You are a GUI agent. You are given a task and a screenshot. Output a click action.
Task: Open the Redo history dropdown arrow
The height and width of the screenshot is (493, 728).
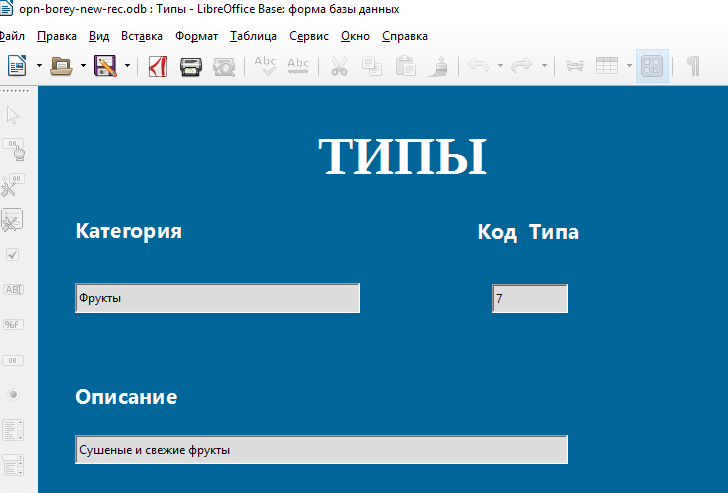[544, 66]
